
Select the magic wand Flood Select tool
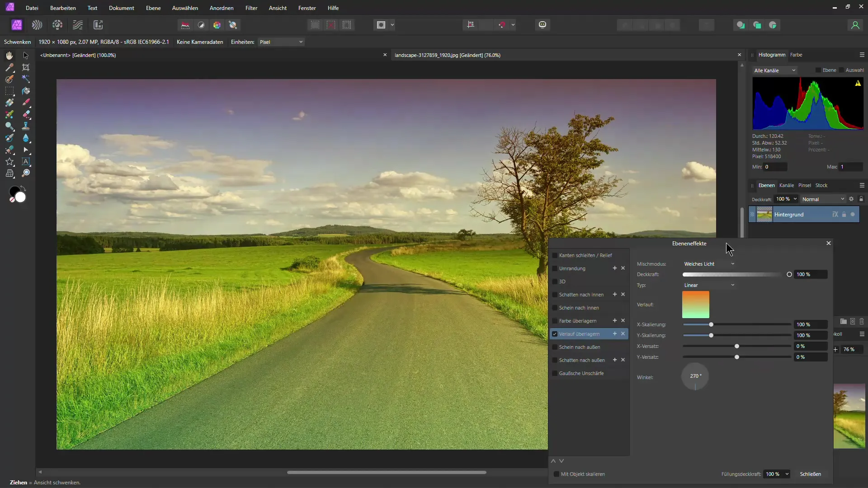pos(26,79)
